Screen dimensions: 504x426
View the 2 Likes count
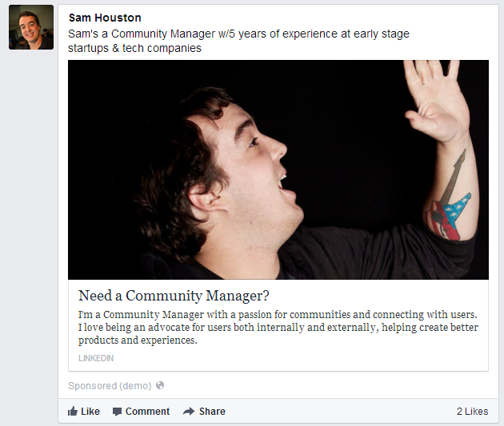473,412
